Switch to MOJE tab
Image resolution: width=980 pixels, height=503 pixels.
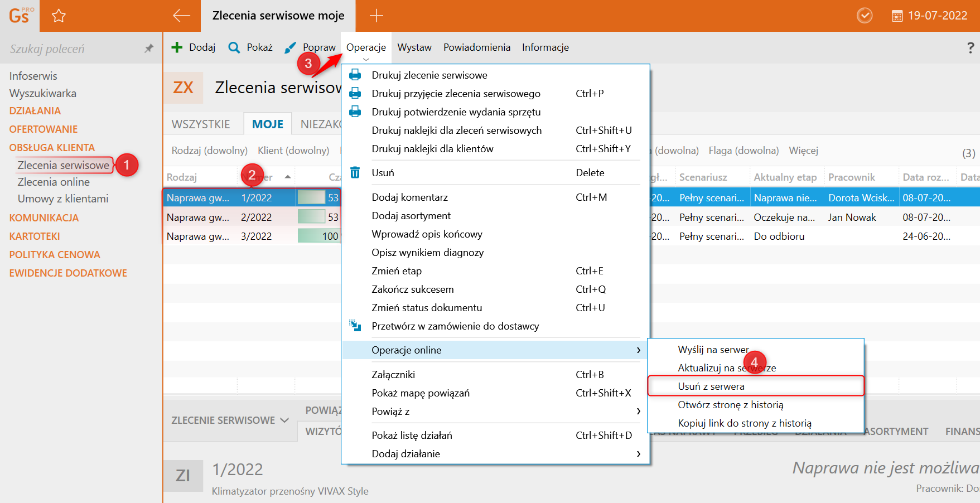tap(268, 124)
